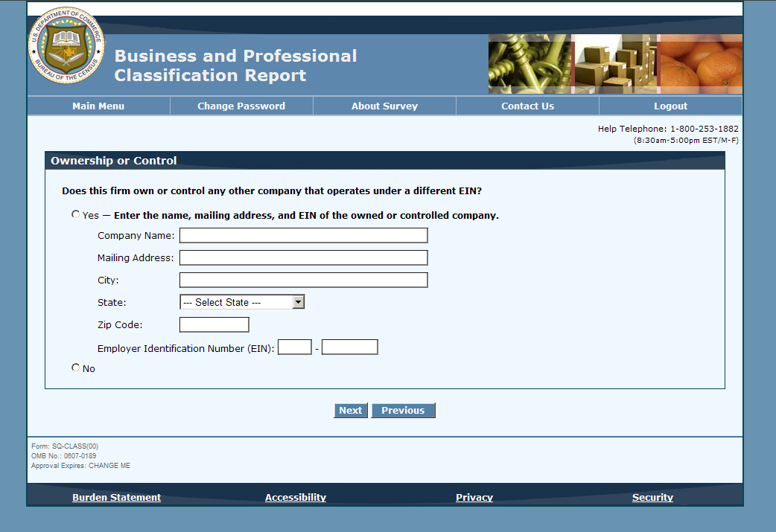Viewport: 776px width, 532px height.
Task: Focus the Zip Code field
Action: point(214,324)
